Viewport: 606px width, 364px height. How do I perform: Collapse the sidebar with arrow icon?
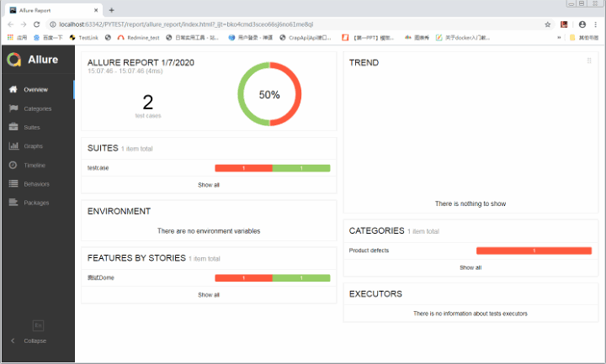(x=13, y=340)
